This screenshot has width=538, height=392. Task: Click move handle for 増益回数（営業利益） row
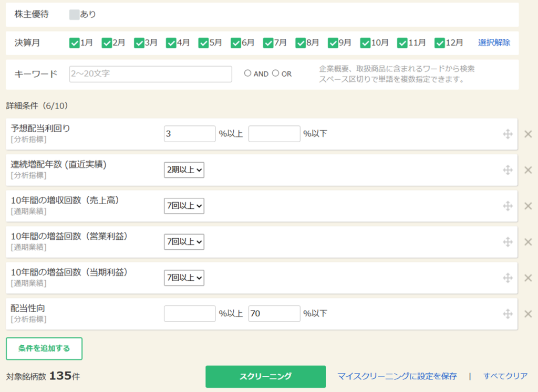(508, 242)
